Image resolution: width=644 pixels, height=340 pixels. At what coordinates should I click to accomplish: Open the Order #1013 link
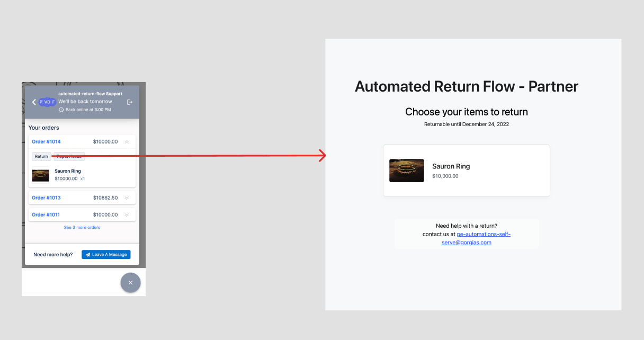[x=46, y=198]
